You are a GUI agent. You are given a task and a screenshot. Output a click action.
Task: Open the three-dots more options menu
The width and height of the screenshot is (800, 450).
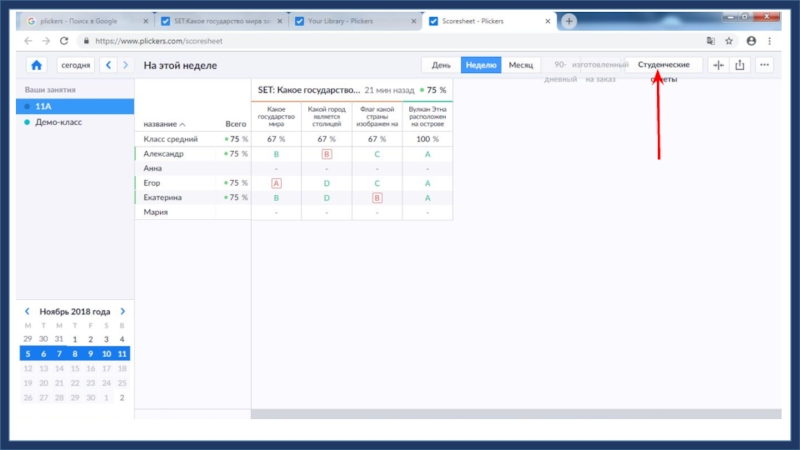765,65
